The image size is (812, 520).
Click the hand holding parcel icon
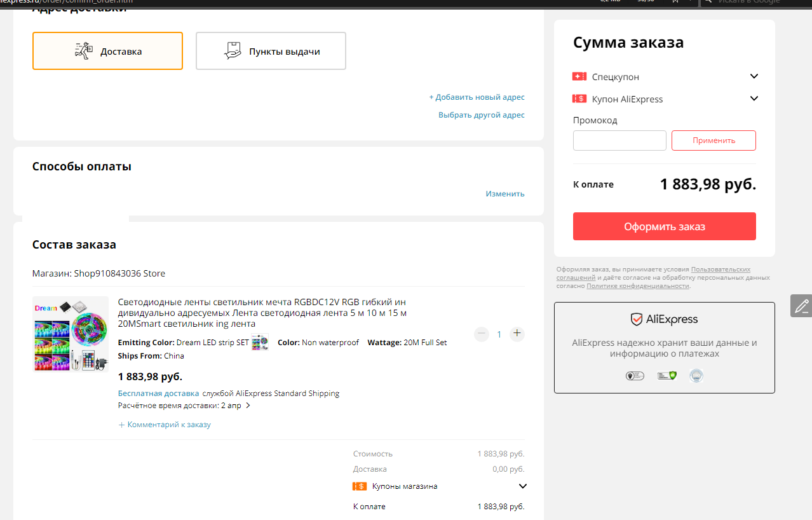233,51
